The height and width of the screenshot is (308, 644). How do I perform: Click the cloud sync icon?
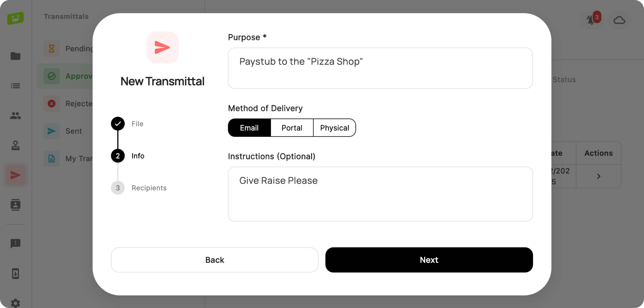(x=619, y=20)
